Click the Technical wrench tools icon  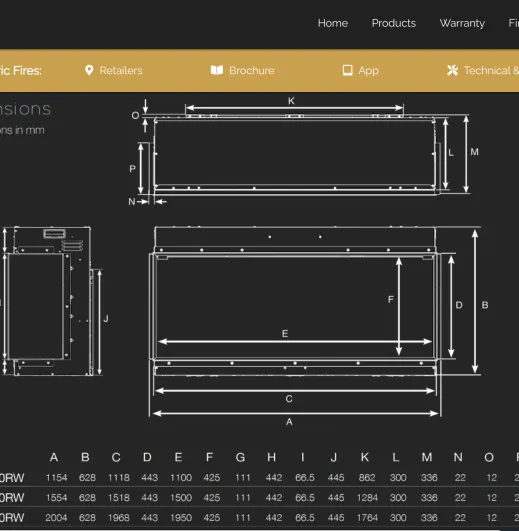(x=453, y=70)
